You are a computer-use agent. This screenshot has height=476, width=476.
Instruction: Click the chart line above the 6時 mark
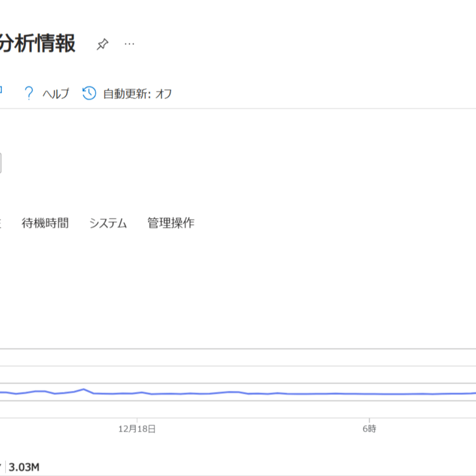pyautogui.click(x=369, y=394)
